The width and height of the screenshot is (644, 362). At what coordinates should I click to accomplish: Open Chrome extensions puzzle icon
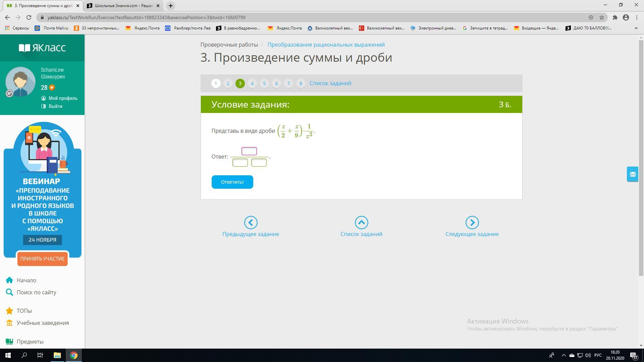point(615,17)
